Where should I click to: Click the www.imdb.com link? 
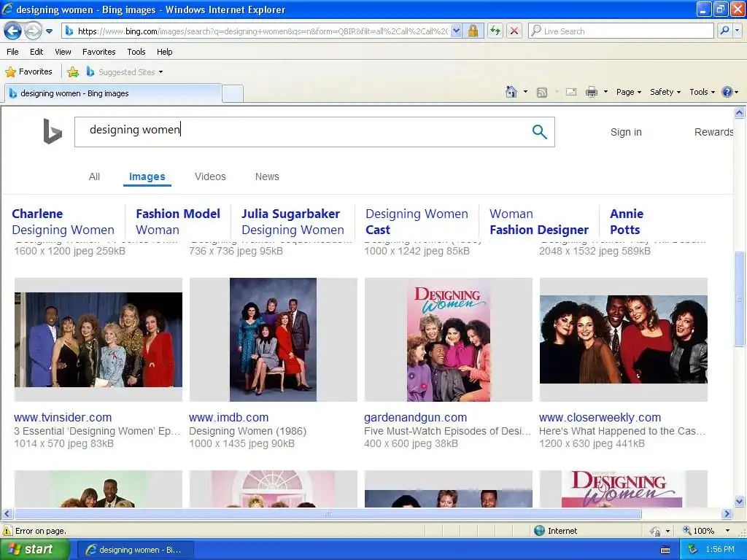[228, 418]
